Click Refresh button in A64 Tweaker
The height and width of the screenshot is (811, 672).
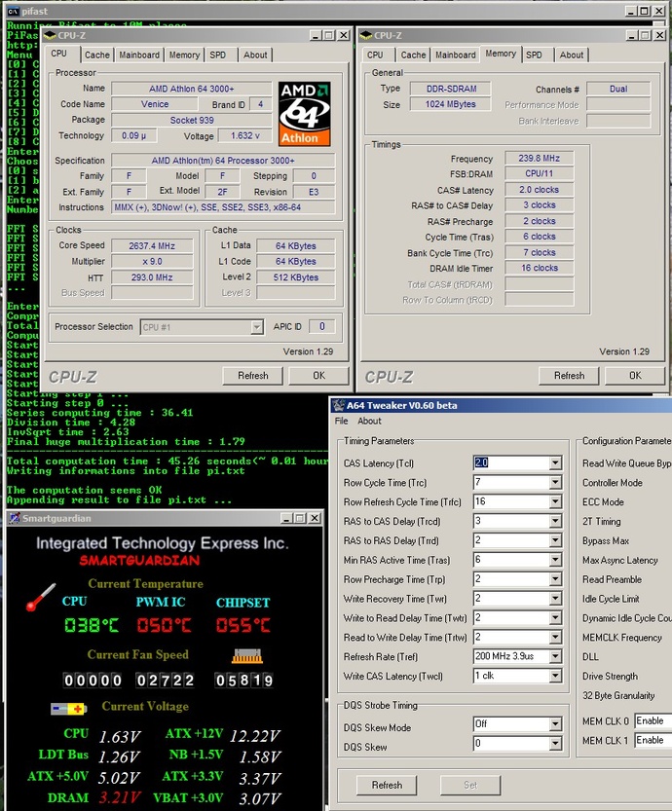(x=387, y=785)
